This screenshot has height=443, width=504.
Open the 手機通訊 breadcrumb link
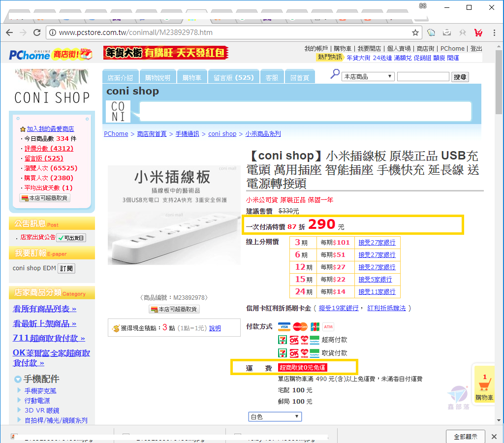[x=187, y=134]
